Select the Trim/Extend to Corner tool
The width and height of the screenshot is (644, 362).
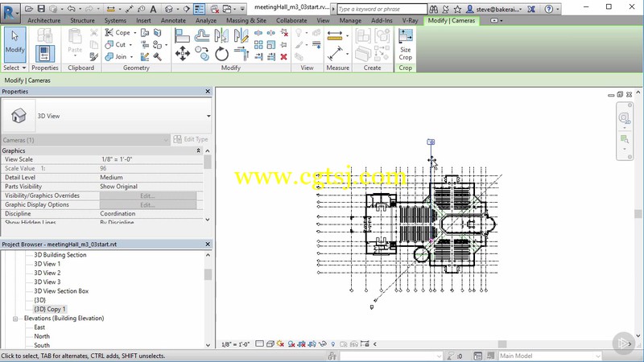(242, 54)
